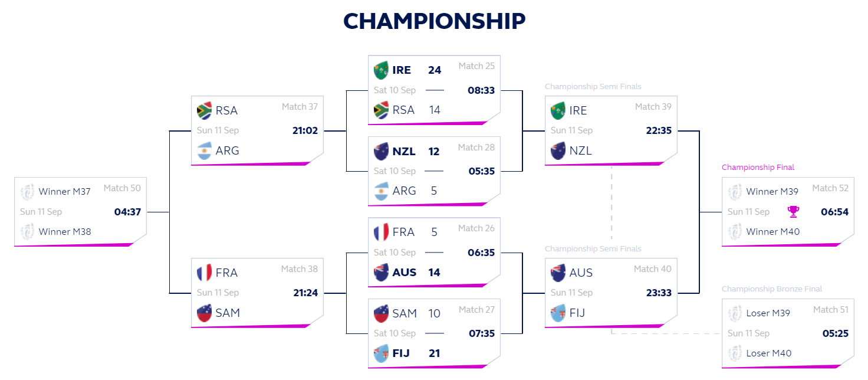Click South Africa flag in Match 37

pyautogui.click(x=205, y=111)
